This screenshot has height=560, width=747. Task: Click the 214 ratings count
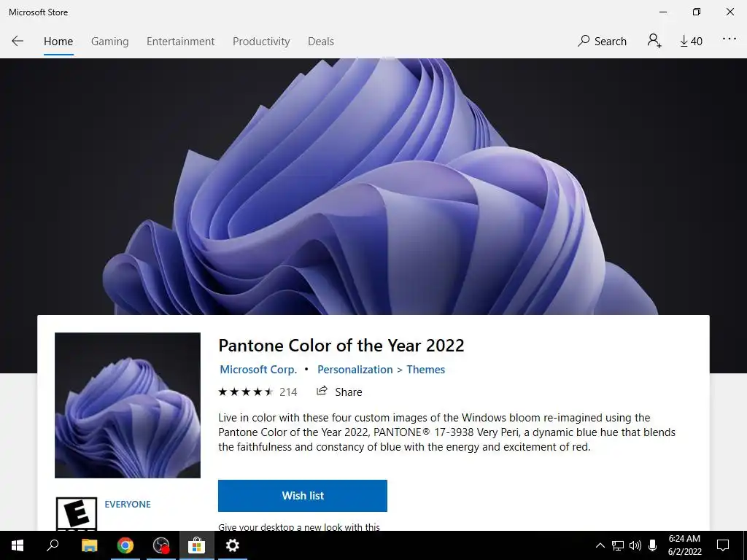[288, 392]
